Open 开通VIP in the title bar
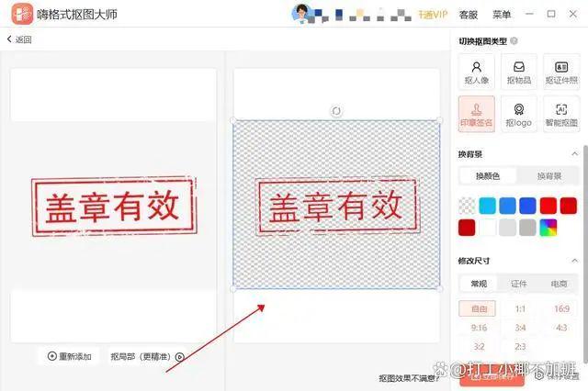 [433, 15]
